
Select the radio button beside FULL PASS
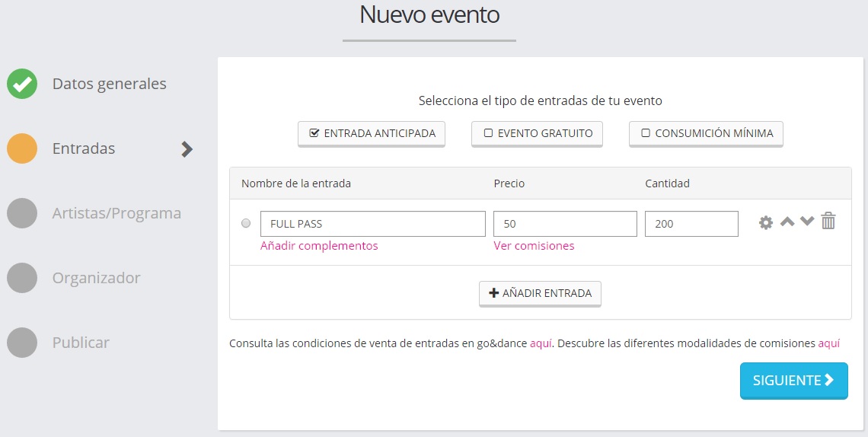coord(245,224)
